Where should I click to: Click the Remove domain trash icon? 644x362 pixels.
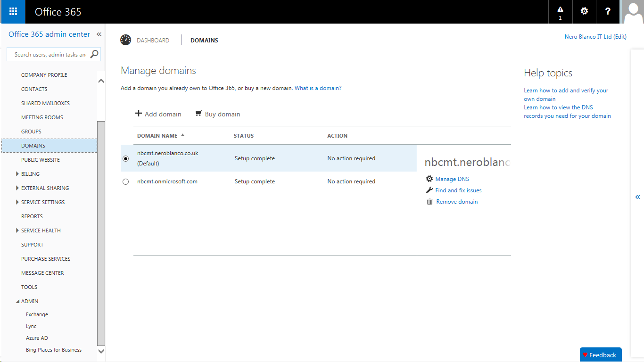(429, 202)
